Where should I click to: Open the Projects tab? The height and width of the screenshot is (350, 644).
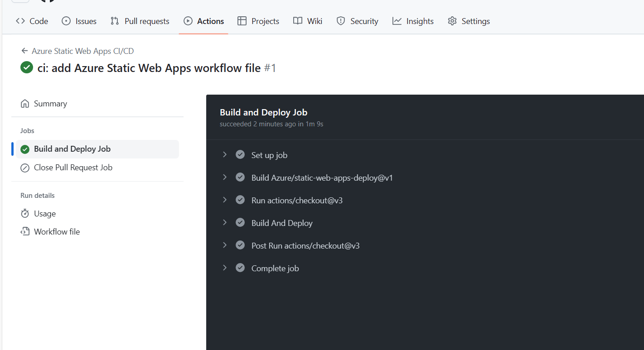[258, 21]
